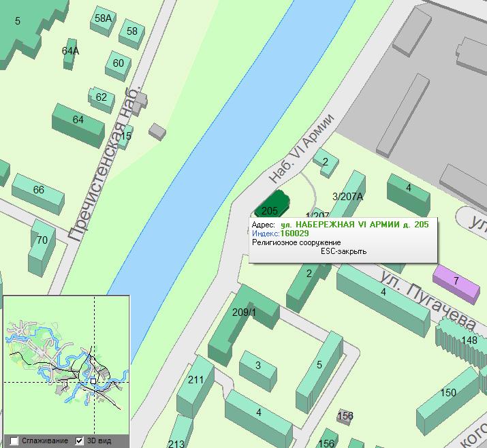Select building 150 on the map

pyautogui.click(x=447, y=394)
